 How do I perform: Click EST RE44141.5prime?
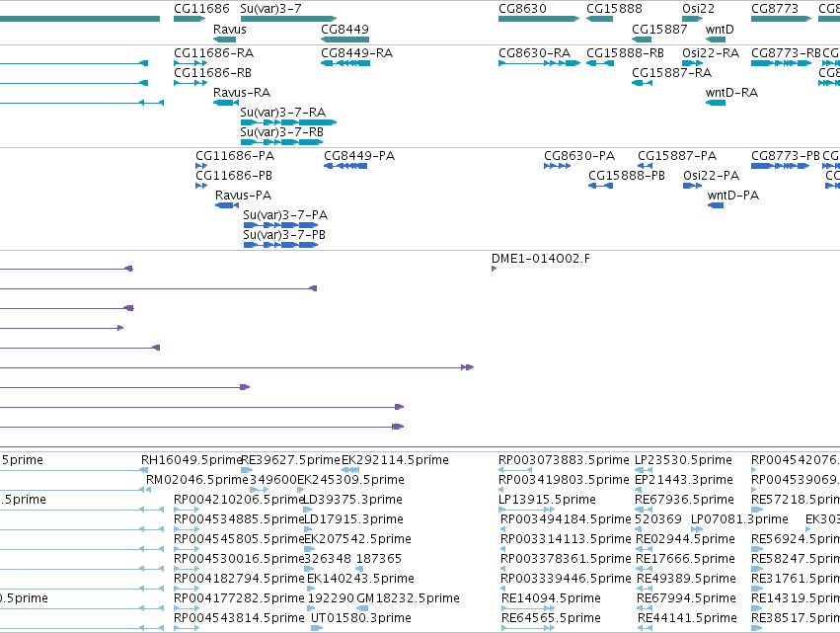pos(687,618)
